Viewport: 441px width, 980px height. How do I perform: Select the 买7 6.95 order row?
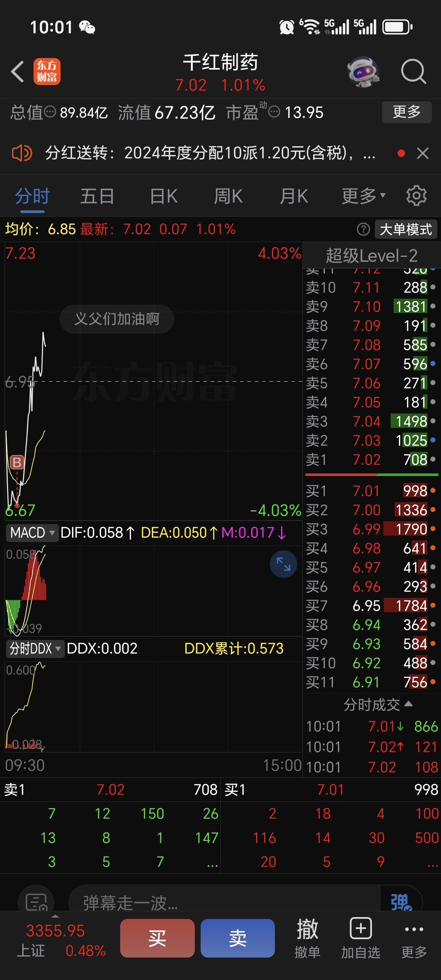click(x=372, y=606)
